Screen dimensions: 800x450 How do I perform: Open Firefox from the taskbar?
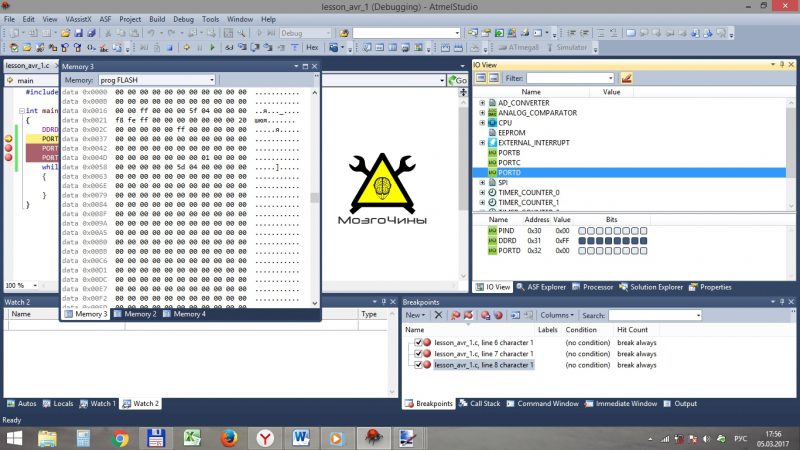(229, 438)
